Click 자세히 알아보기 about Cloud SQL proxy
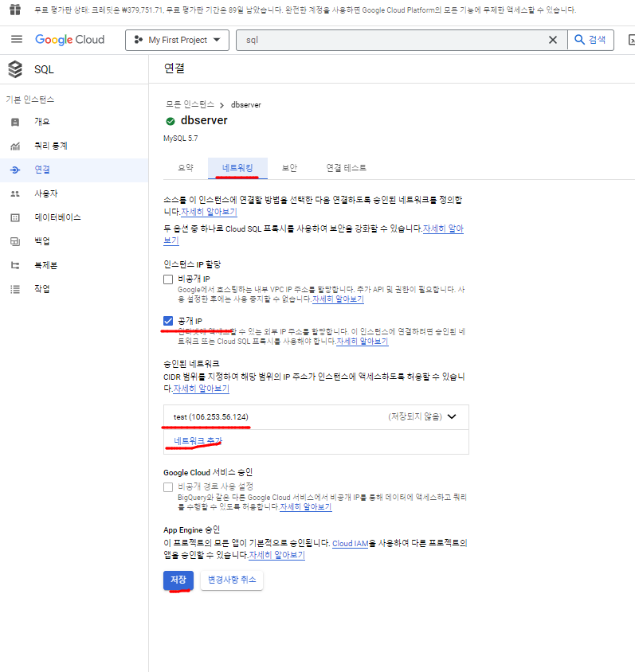Image resolution: width=635 pixels, height=672 pixels. [x=443, y=229]
